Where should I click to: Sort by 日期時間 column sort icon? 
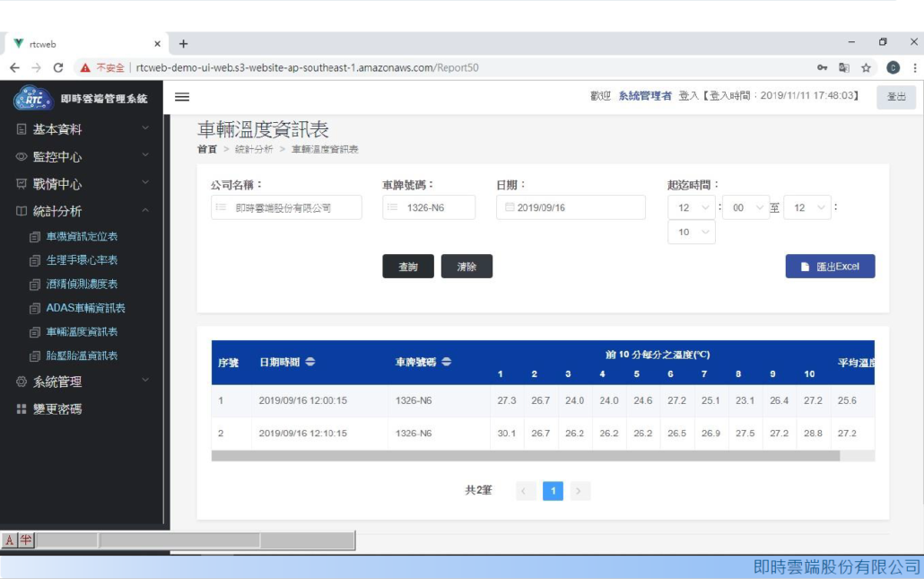point(310,362)
